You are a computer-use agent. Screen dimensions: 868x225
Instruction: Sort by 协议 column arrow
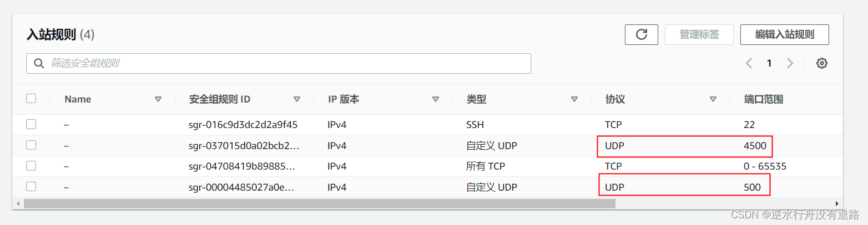[x=713, y=99]
